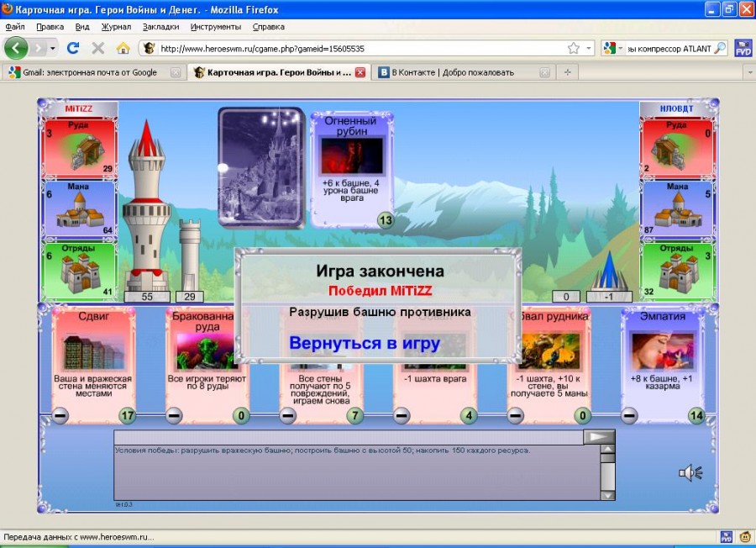Screen dimensions: 756x548
Task: Bookmark this page with the star icon
Action: (x=573, y=48)
